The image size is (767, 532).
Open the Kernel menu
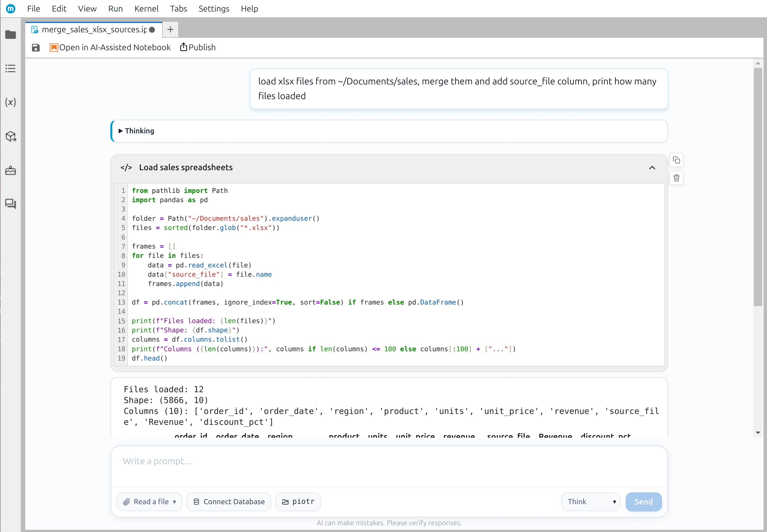click(x=146, y=9)
